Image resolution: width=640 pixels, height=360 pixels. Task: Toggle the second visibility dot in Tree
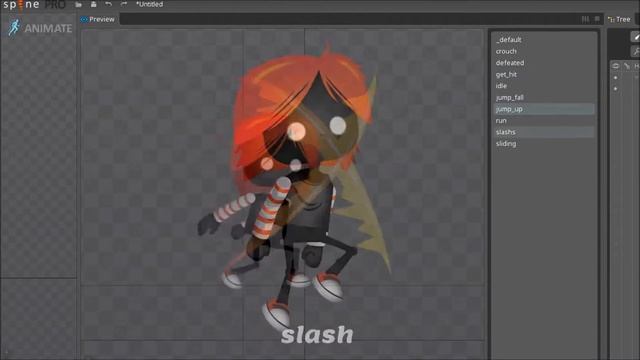pos(616,89)
